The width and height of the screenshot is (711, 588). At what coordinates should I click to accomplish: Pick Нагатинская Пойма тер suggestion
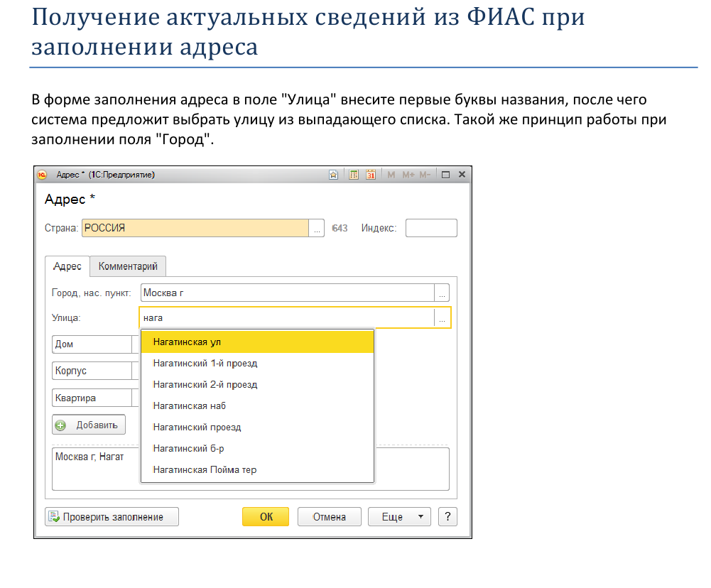coord(258,470)
